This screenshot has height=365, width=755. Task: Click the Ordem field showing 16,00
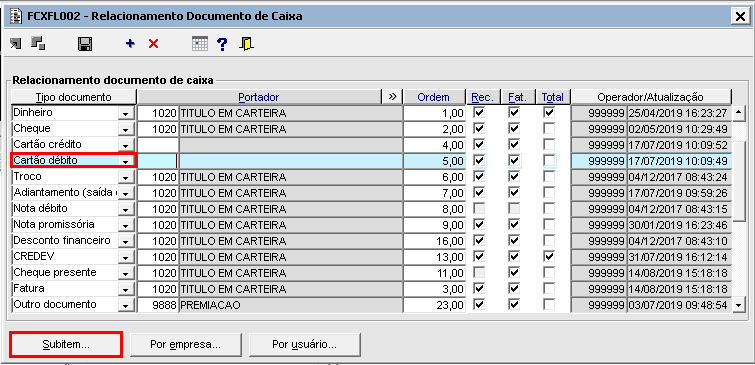(x=434, y=240)
